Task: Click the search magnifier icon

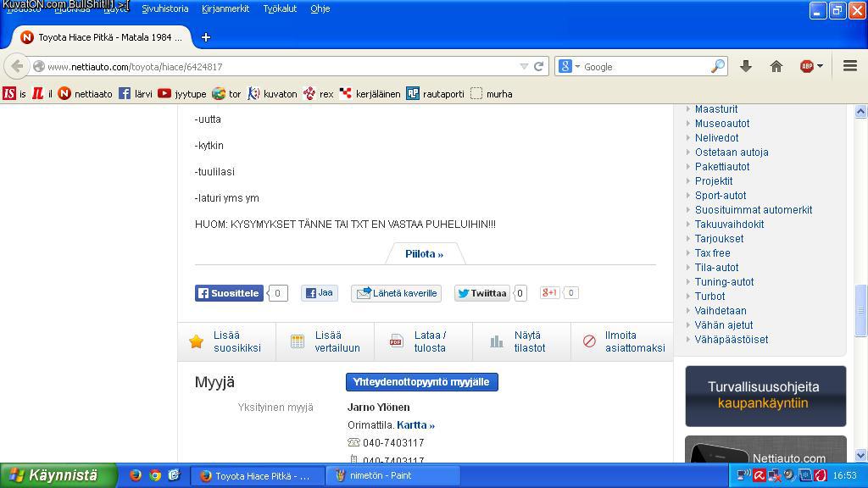Action: pyautogui.click(x=717, y=66)
